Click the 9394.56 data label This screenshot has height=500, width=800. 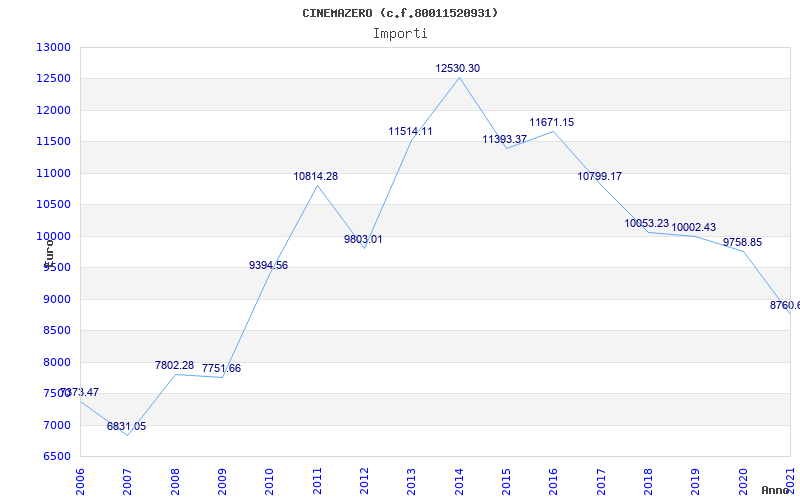268,265
